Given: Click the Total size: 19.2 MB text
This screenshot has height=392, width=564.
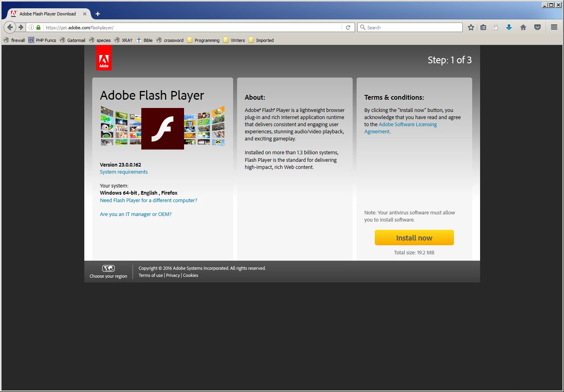Looking at the screenshot, I should [414, 253].
